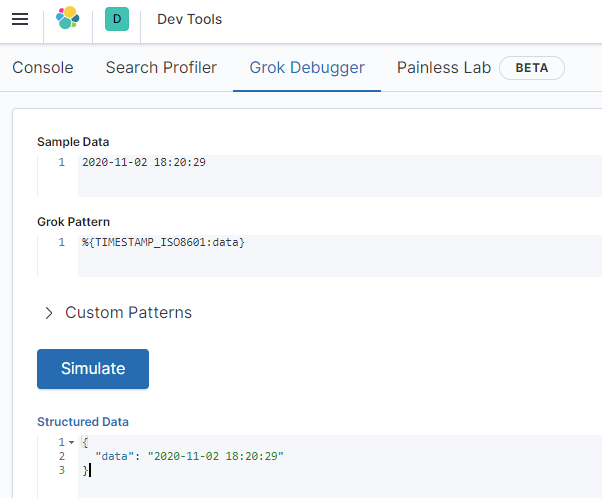Image resolution: width=602 pixels, height=498 pixels.
Task: Click the Custom Patterns chevron arrow
Action: pyautogui.click(x=49, y=313)
